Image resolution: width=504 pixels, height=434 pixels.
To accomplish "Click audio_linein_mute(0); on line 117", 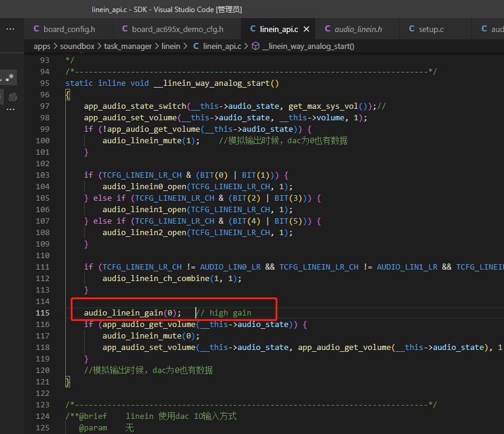I will point(151,336).
